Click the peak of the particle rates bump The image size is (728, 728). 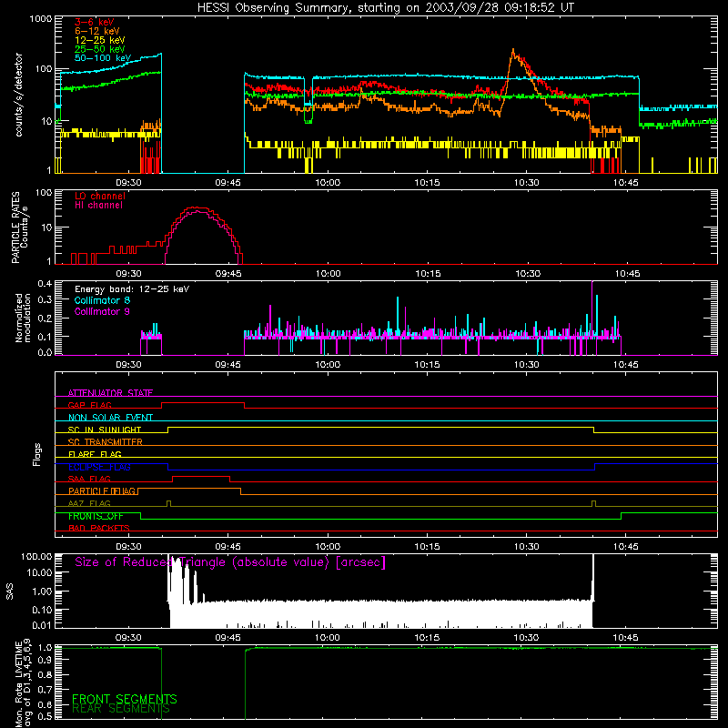pos(197,208)
